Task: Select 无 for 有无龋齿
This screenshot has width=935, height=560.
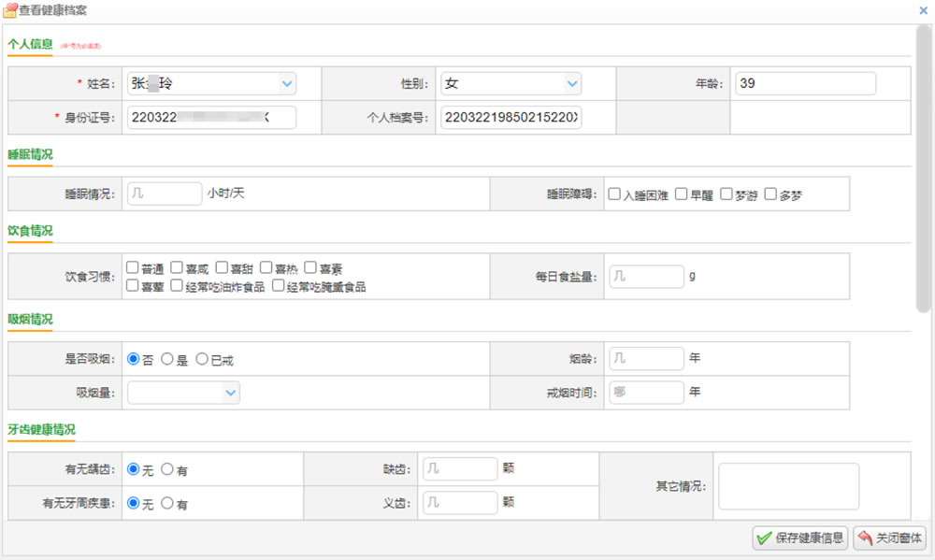Action: pyautogui.click(x=134, y=469)
